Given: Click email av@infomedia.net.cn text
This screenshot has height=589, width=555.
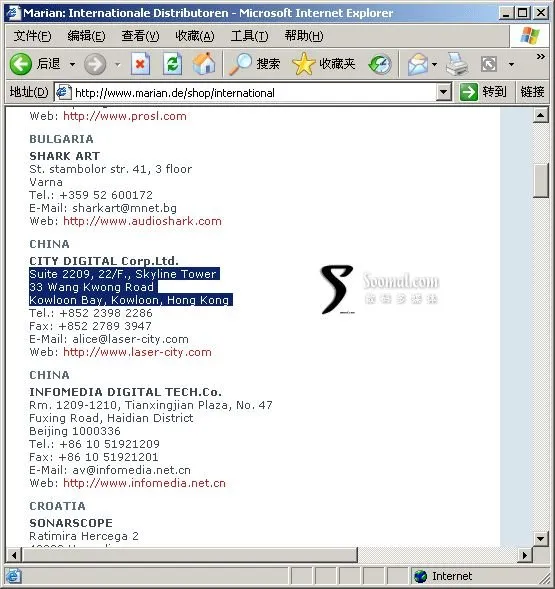Looking at the screenshot, I should pyautogui.click(x=132, y=470).
